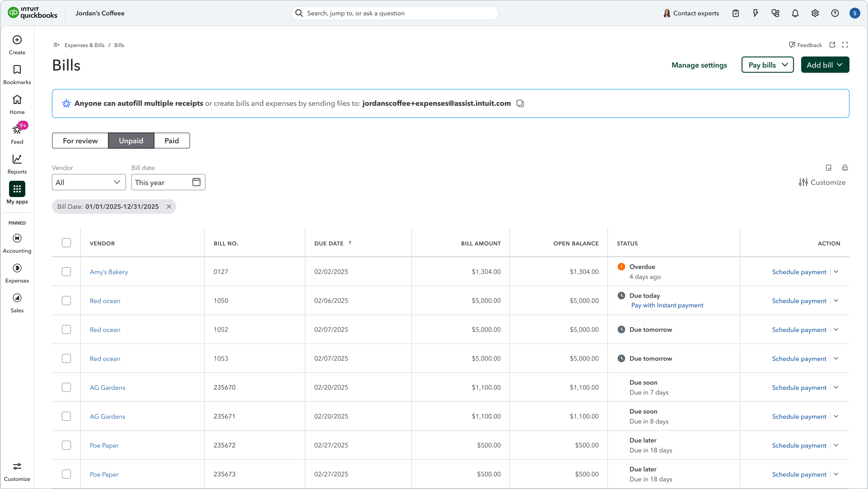This screenshot has height=489, width=868.
Task: Check the Poe Paper 235672 row checkbox
Action: coord(66,445)
